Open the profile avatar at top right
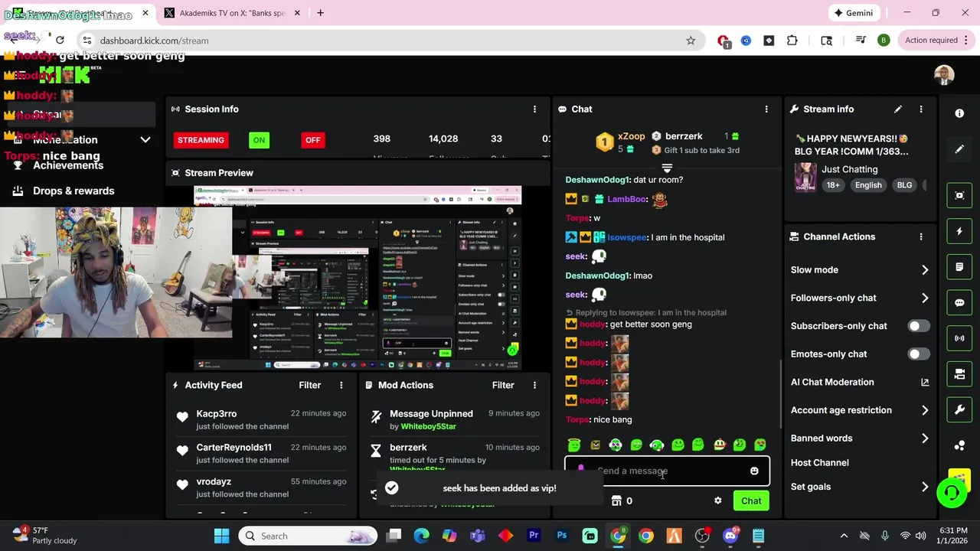Screen dimensions: 980x551 coord(944,75)
